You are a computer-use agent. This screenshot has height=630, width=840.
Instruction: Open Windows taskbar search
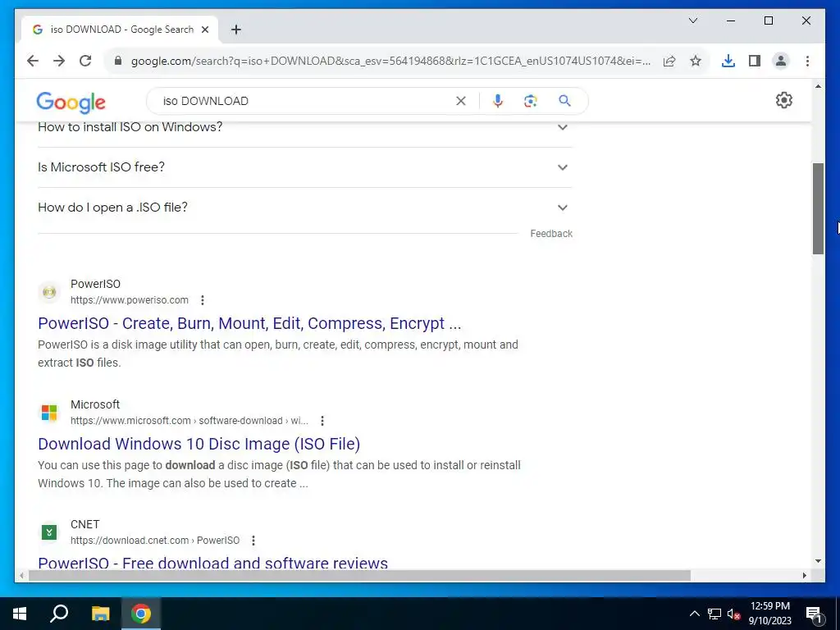[59, 614]
